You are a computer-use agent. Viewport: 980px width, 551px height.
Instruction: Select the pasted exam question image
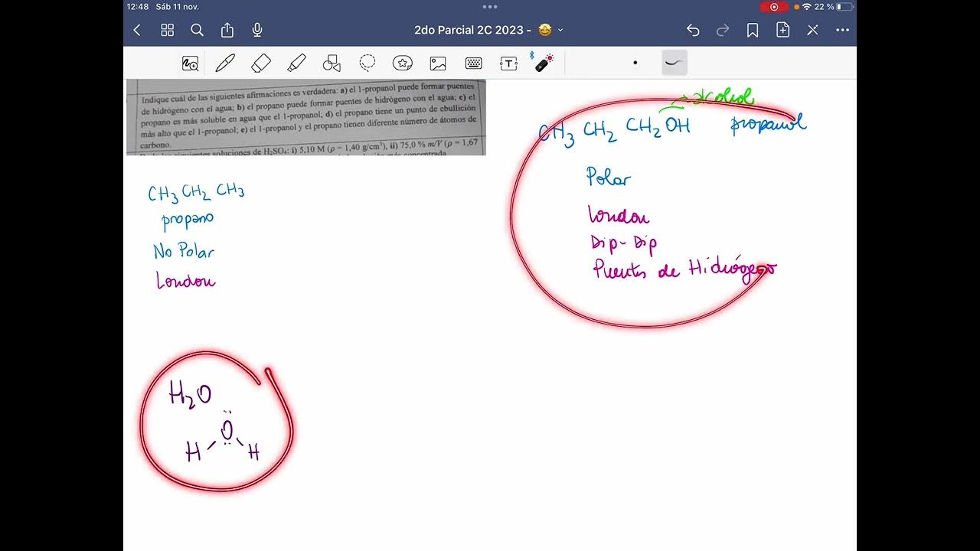pyautogui.click(x=306, y=117)
